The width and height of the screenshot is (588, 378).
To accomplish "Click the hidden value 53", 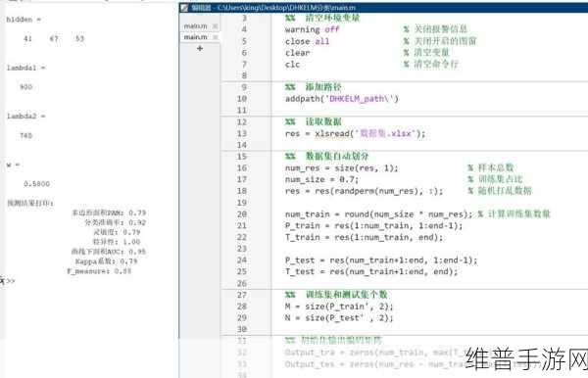I will point(79,38).
